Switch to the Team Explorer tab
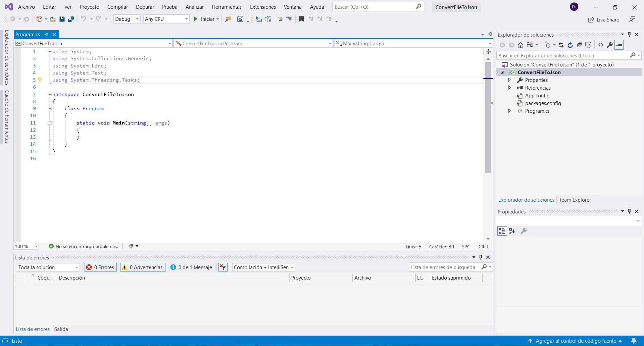 [575, 200]
